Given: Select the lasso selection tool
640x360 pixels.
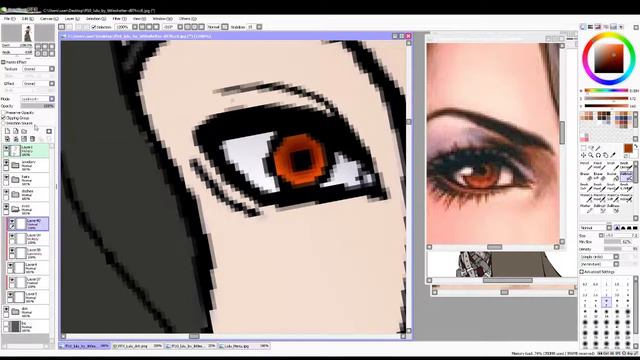Looking at the screenshot, I should click(x=591, y=148).
